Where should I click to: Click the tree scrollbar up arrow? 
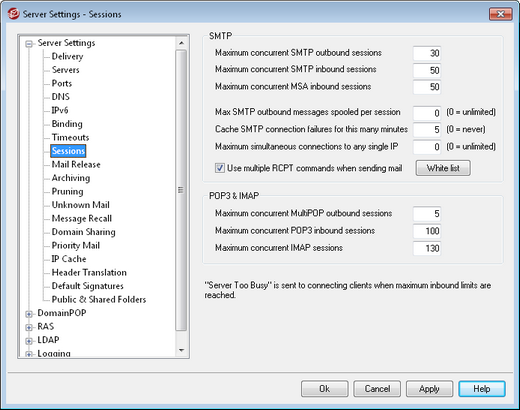[x=181, y=43]
